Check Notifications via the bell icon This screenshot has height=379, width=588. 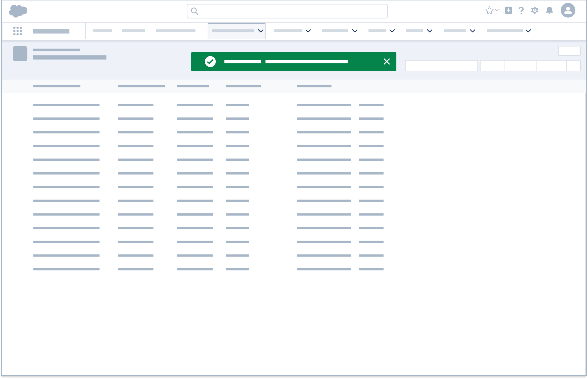coord(549,10)
